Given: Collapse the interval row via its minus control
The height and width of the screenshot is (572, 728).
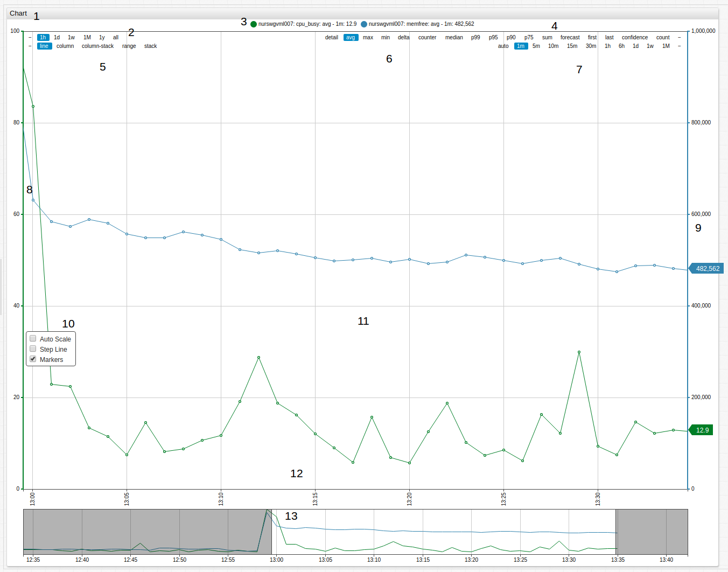Looking at the screenshot, I should pos(680,46).
